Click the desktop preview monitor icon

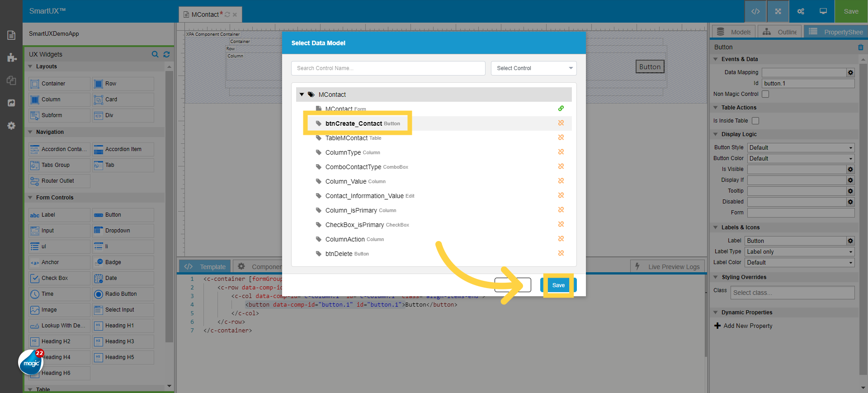823,11
